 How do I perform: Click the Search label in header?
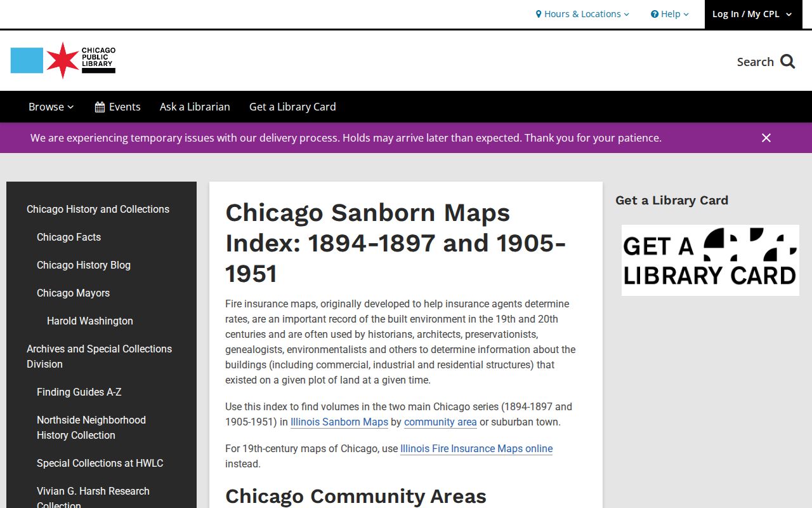point(755,62)
